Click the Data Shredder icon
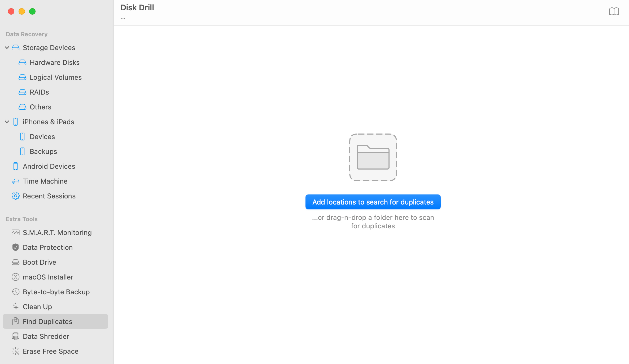This screenshot has height=364, width=629. tap(15, 336)
